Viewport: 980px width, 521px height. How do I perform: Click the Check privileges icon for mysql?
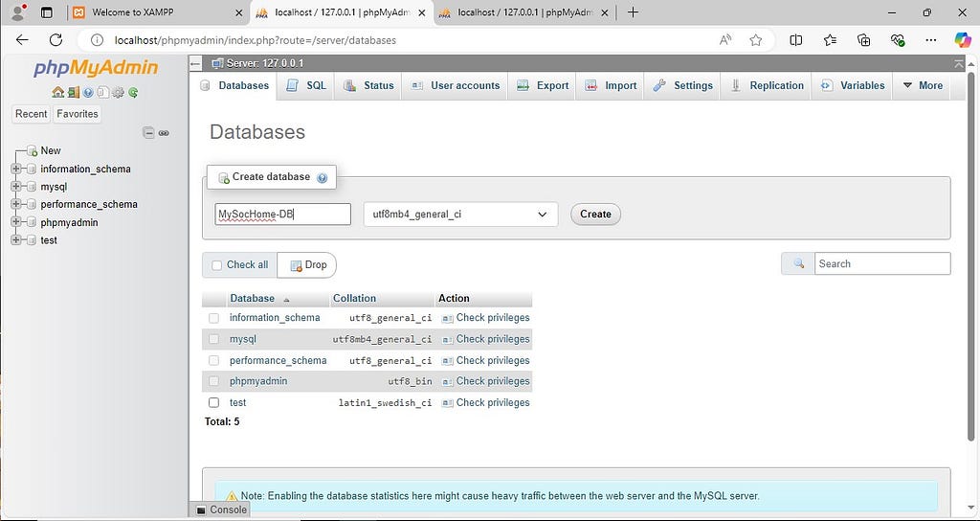pyautogui.click(x=448, y=339)
